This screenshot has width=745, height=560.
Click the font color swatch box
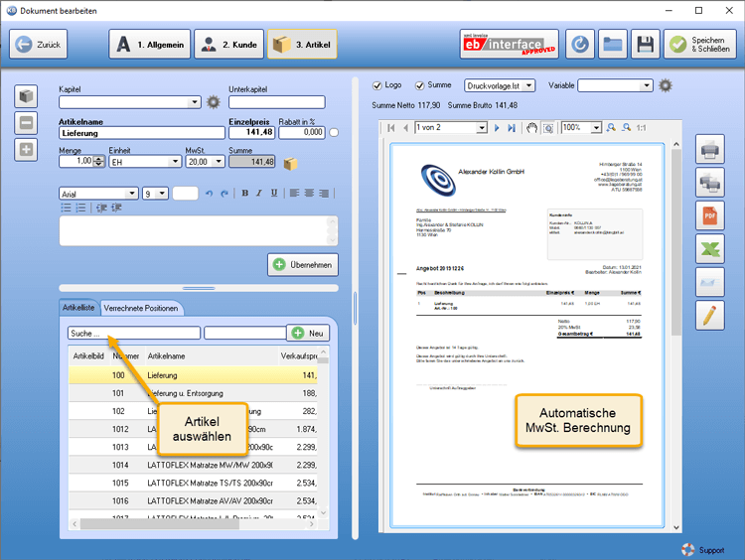[x=186, y=194]
